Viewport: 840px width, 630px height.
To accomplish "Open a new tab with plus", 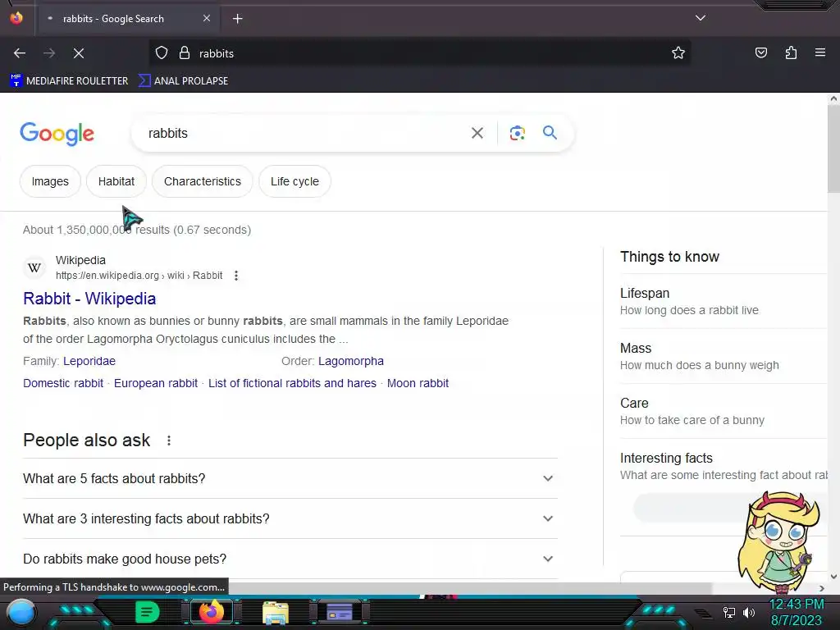I will coord(238,19).
